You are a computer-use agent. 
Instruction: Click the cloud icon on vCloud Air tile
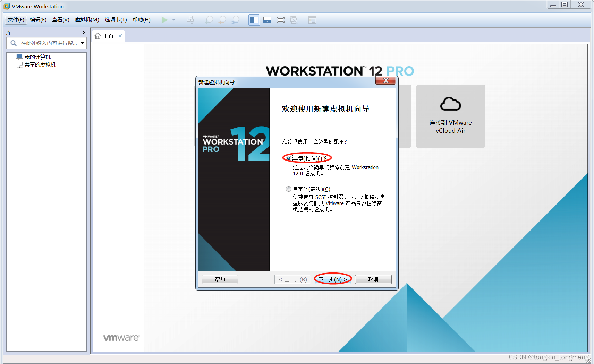click(x=450, y=104)
